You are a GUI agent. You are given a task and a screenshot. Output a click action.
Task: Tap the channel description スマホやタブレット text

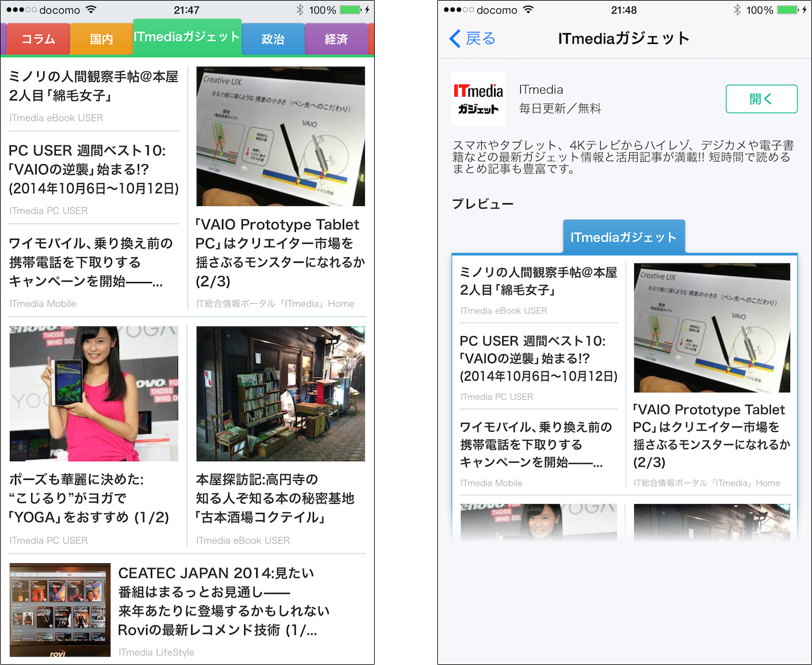[623, 157]
